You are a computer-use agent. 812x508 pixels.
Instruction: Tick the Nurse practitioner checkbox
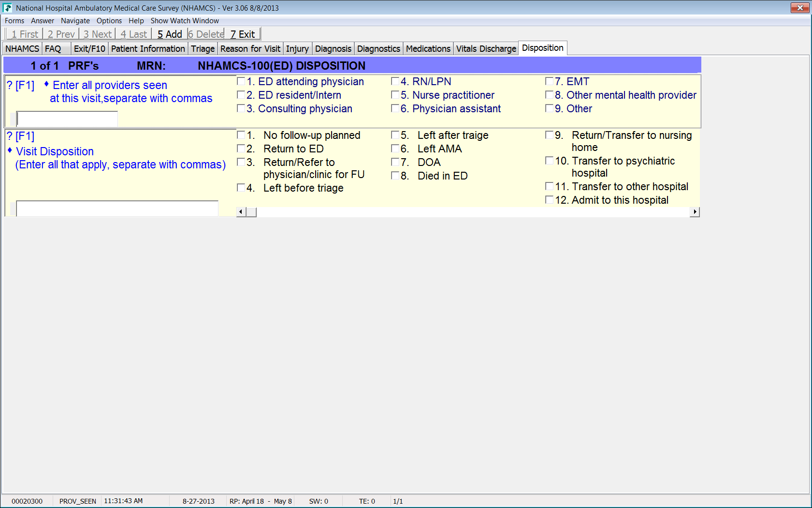[395, 95]
